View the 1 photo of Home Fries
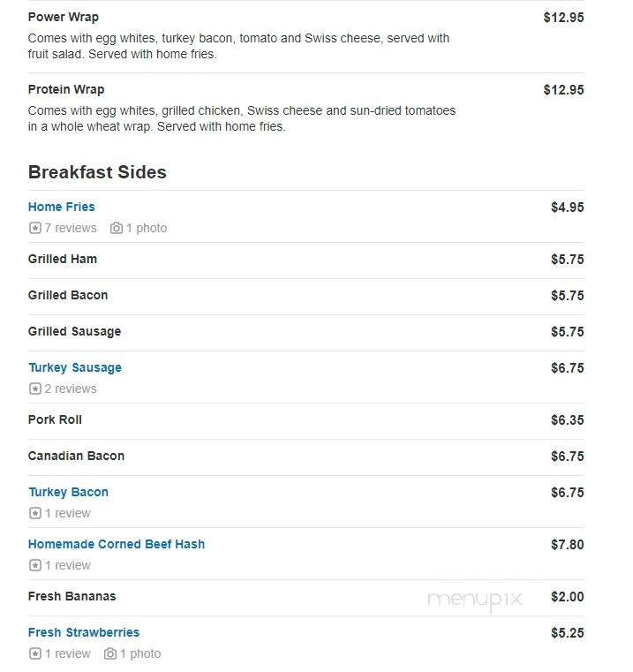The width and height of the screenshot is (633, 672). tap(147, 228)
